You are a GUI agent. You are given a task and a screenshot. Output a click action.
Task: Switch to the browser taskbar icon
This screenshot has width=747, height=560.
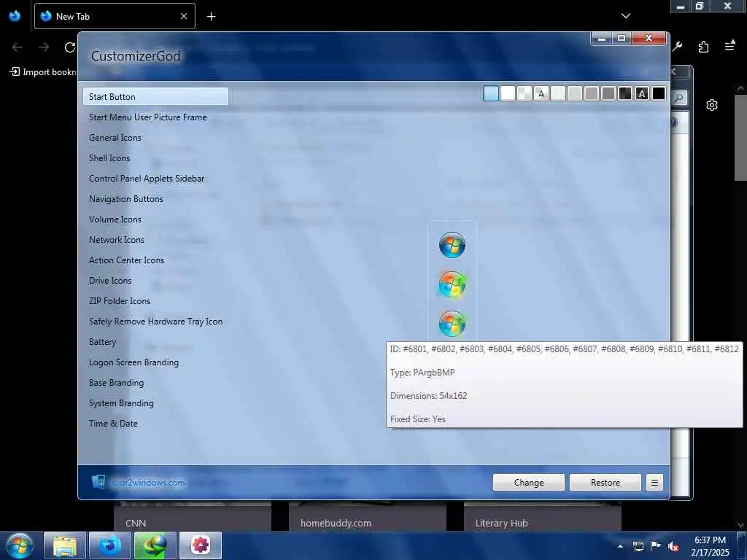point(109,545)
